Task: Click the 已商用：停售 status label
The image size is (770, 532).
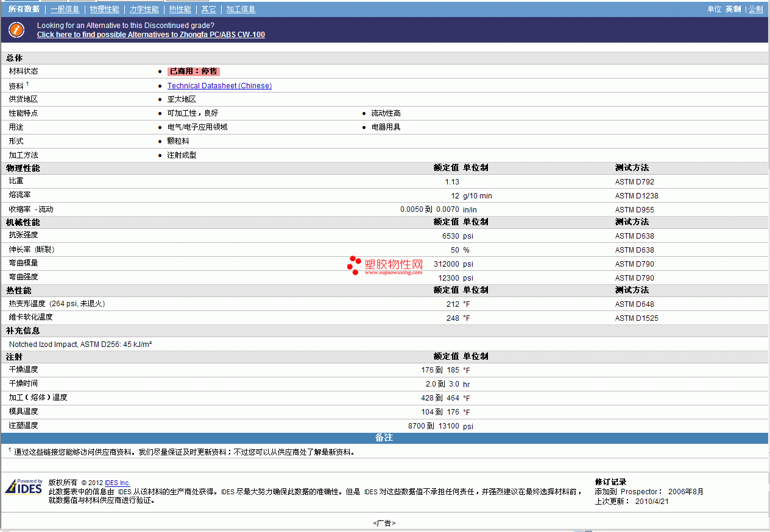Action: 193,71
